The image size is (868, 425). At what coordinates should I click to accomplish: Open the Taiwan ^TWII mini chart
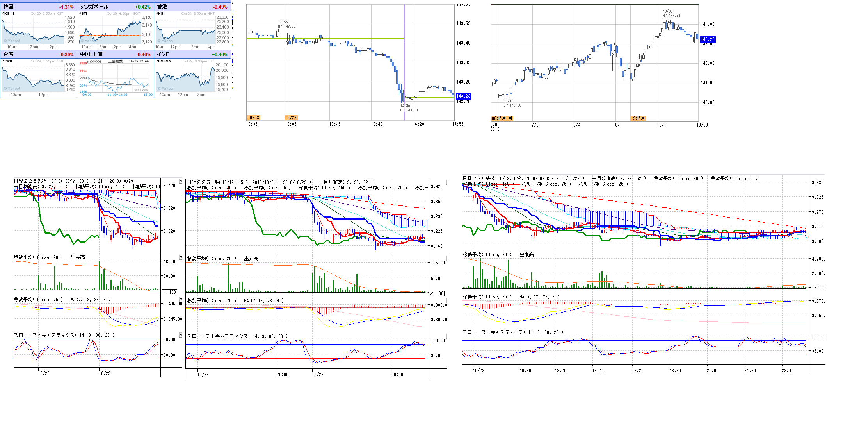click(33, 77)
